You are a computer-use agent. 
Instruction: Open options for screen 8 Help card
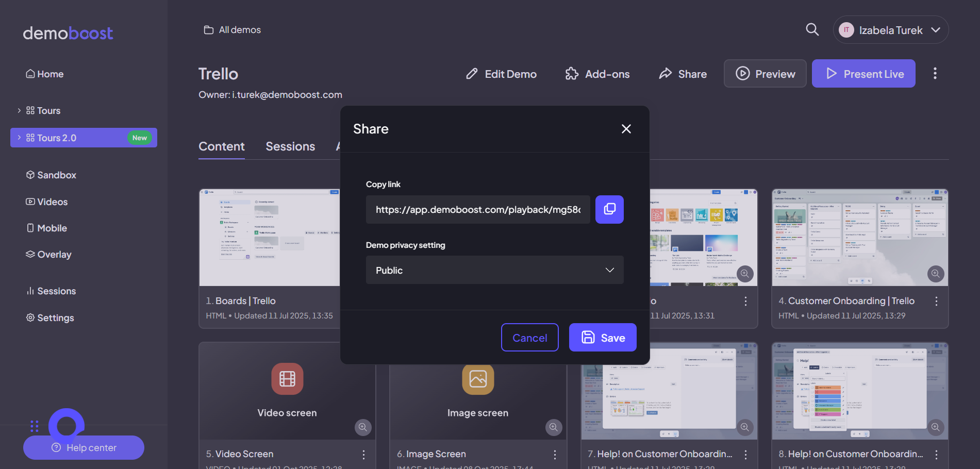pyautogui.click(x=936, y=455)
